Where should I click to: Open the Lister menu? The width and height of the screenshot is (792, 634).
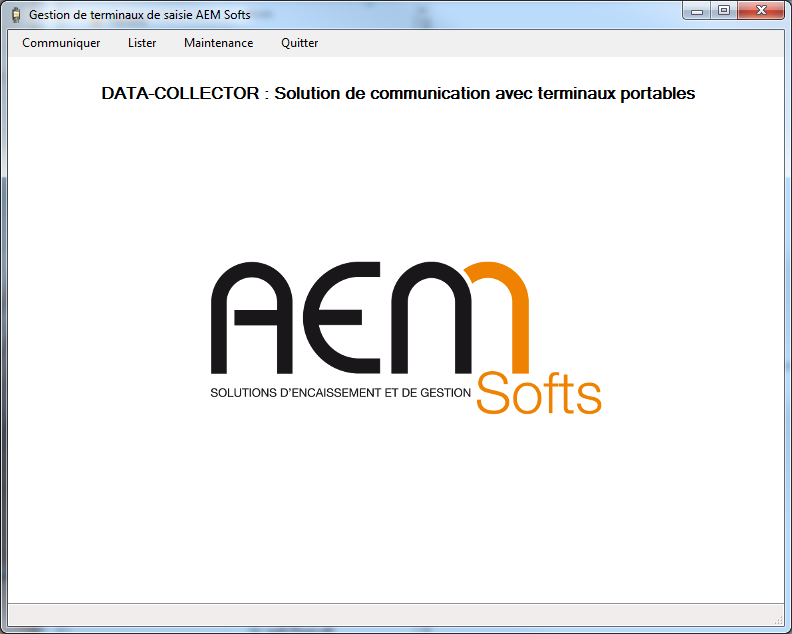click(142, 43)
